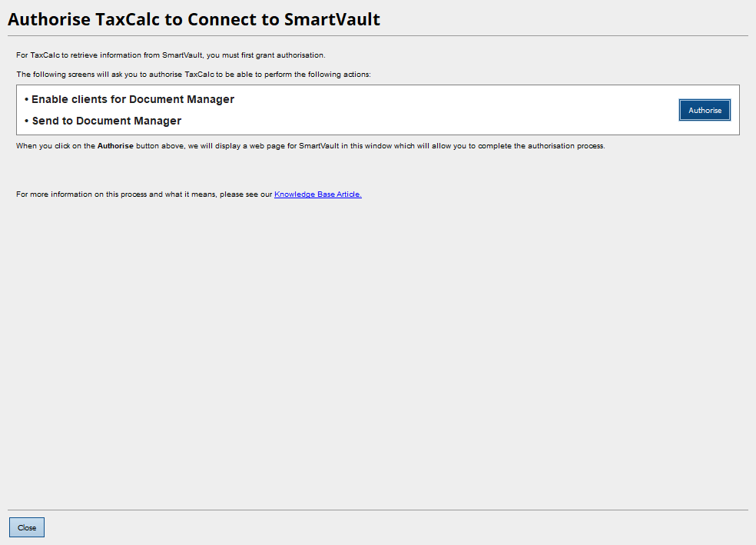Select the 'Enable clients for Document Manager' item

pos(132,99)
